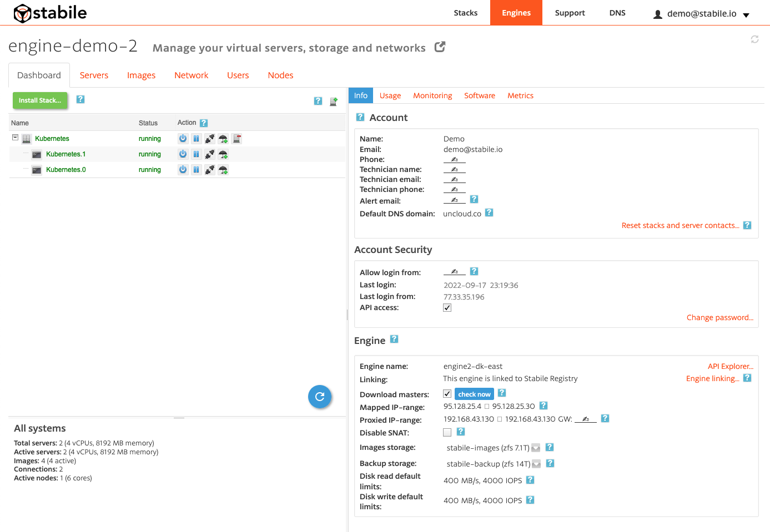Open the Metrics tab
This screenshot has height=532, width=770.
(520, 95)
